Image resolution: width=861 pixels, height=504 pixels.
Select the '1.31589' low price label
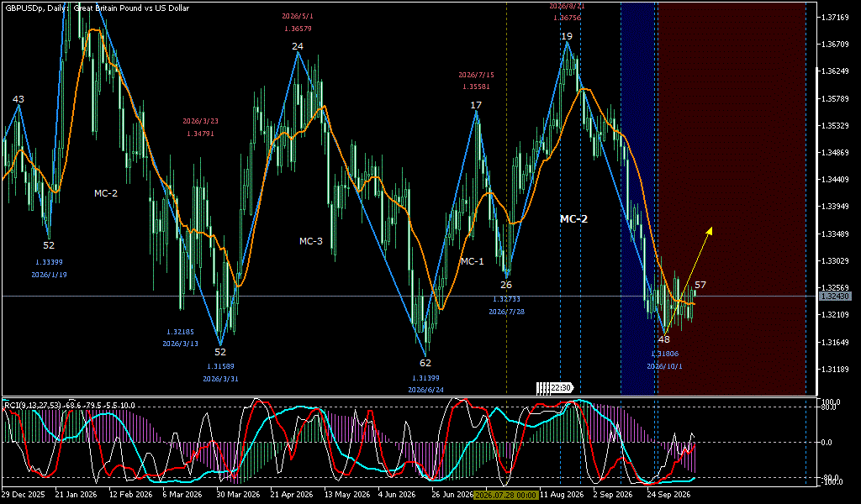click(x=220, y=366)
